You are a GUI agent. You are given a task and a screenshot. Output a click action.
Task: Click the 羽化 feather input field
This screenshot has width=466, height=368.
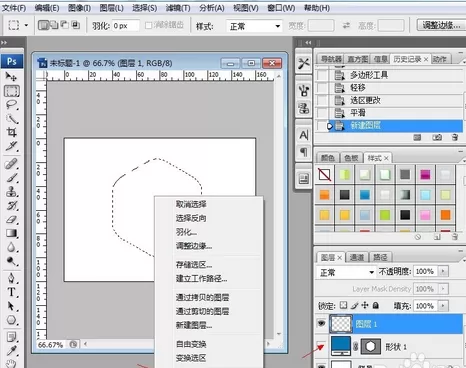[x=125, y=26]
